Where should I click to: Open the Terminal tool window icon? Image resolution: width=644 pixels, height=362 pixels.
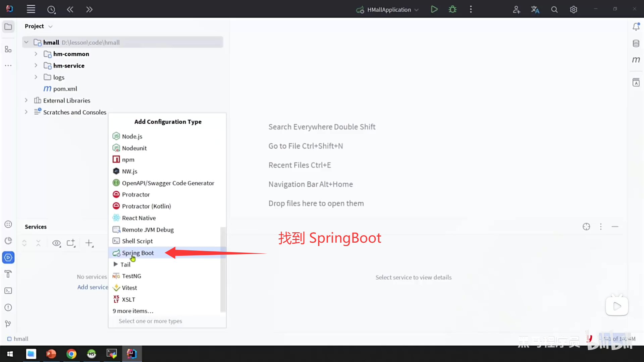[8, 291]
